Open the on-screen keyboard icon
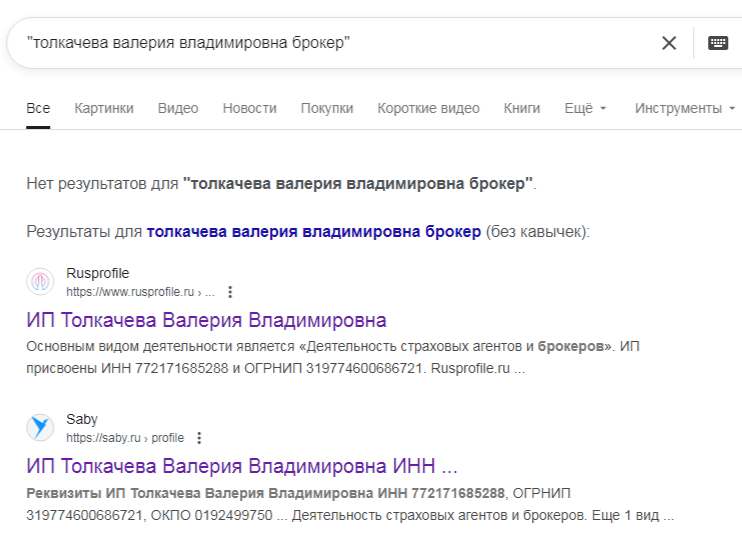Image resolution: width=742 pixels, height=542 pixels. point(717,43)
